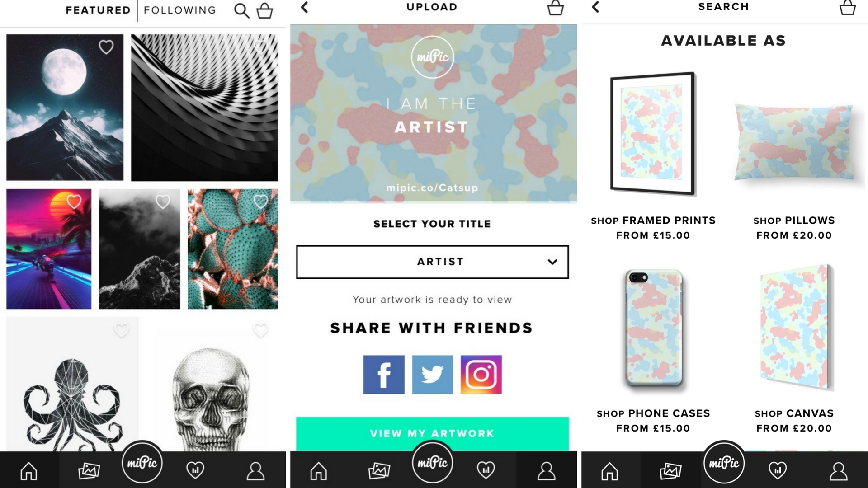The width and height of the screenshot is (868, 488).
Task: Open the profile icon on Search screen
Action: tap(838, 471)
